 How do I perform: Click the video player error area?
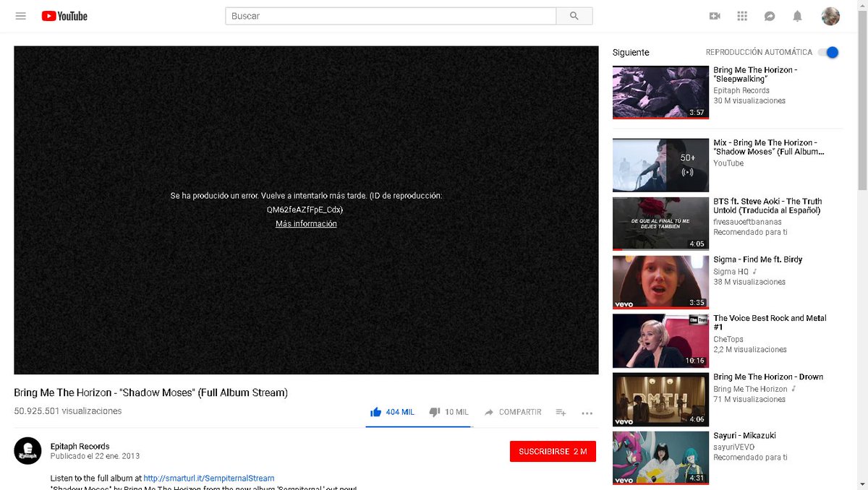point(306,210)
